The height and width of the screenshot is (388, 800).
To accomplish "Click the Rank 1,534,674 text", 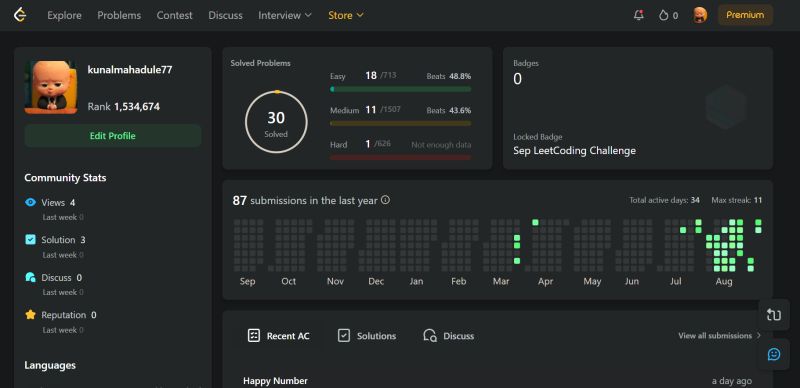I will point(123,107).
